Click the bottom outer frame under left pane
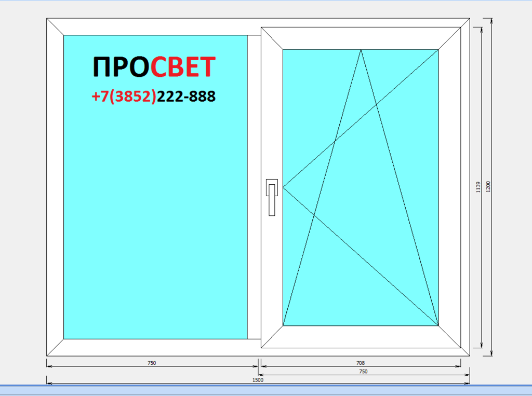532x396 pixels. pos(155,347)
